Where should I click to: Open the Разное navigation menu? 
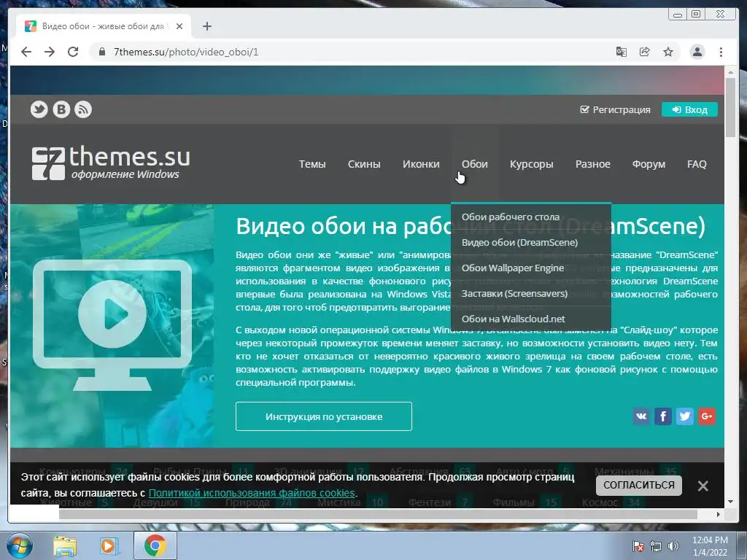coord(592,164)
